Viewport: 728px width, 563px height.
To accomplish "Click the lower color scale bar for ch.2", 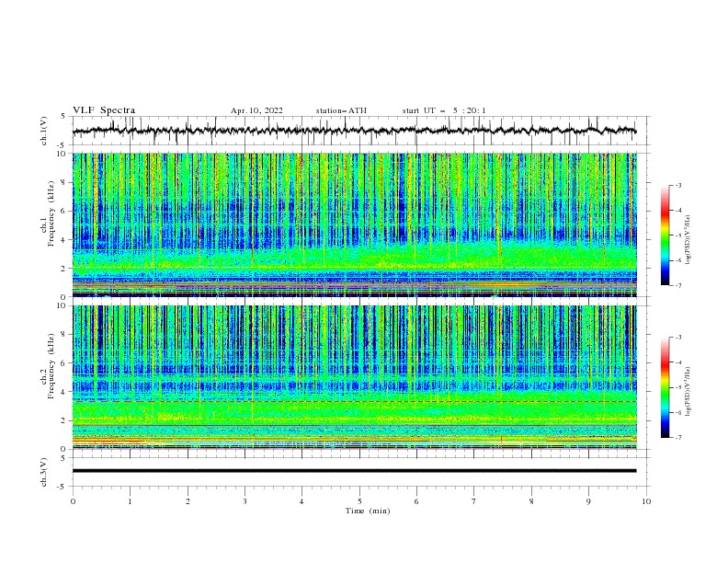I will point(665,387).
